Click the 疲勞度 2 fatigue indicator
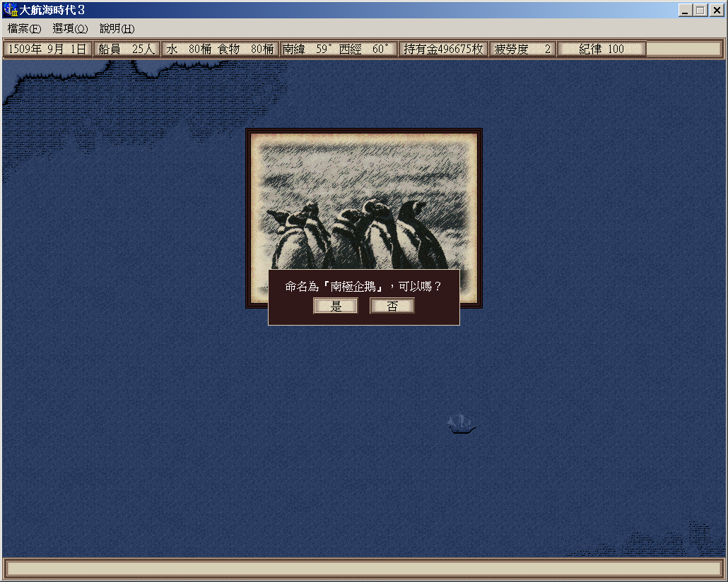Screen dimensions: 728x582 (522, 49)
